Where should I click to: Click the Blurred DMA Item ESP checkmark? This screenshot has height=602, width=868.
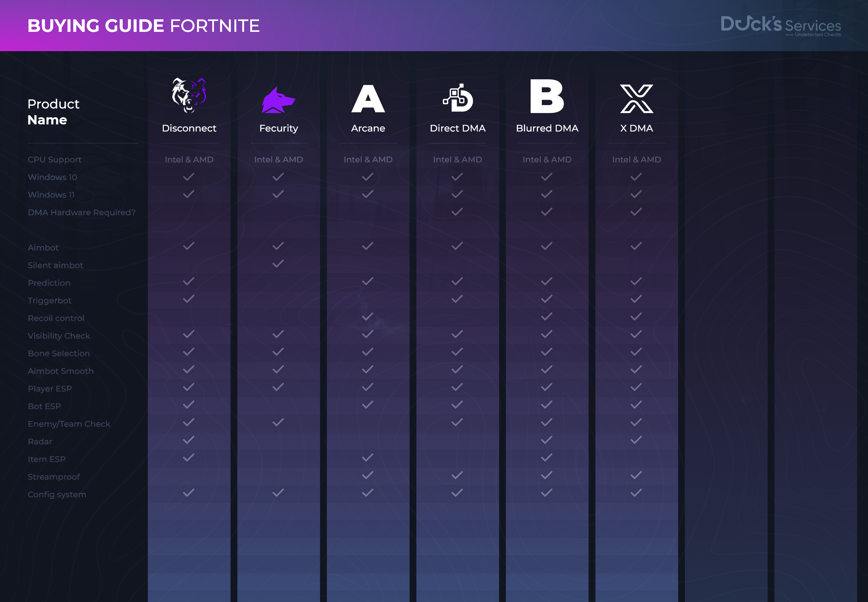coord(546,458)
